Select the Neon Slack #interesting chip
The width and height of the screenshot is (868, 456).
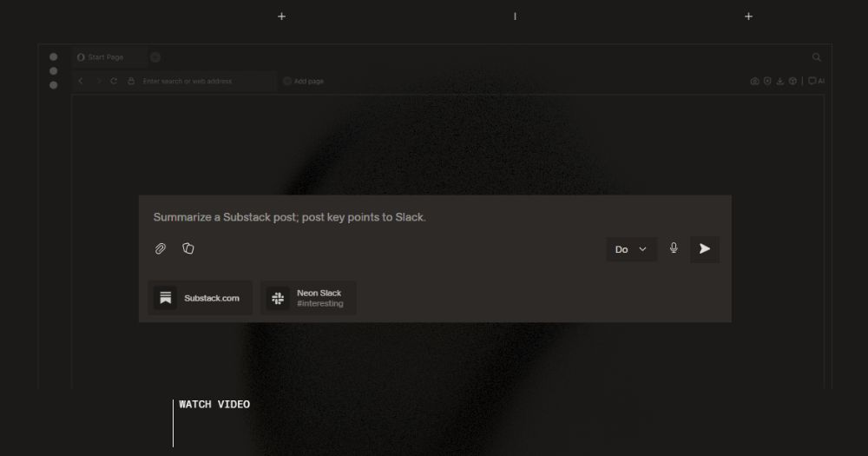click(x=308, y=298)
